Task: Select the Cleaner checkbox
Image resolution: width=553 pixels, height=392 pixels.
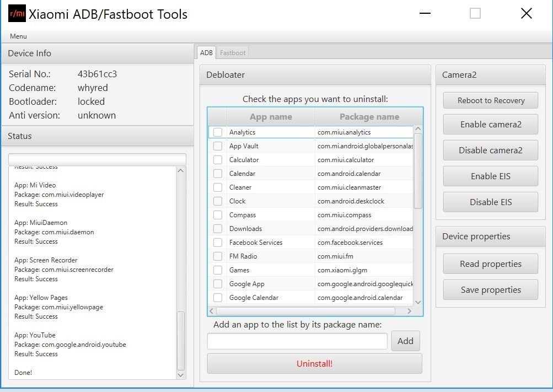Action: pos(218,187)
